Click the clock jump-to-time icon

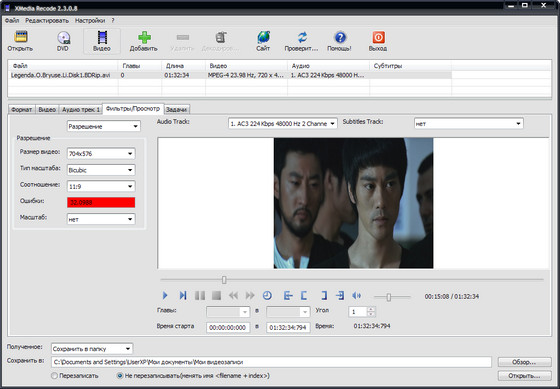pos(267,295)
